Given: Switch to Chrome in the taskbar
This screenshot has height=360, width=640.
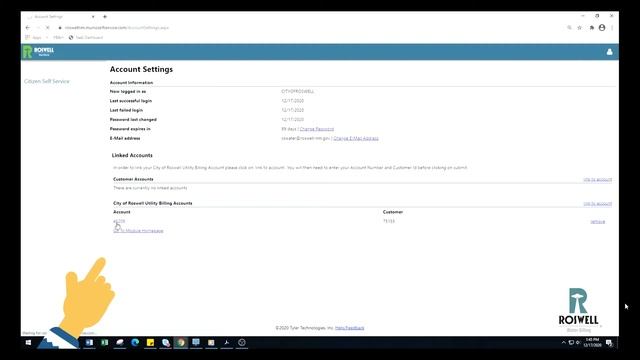Looking at the screenshot, I should (x=181, y=342).
